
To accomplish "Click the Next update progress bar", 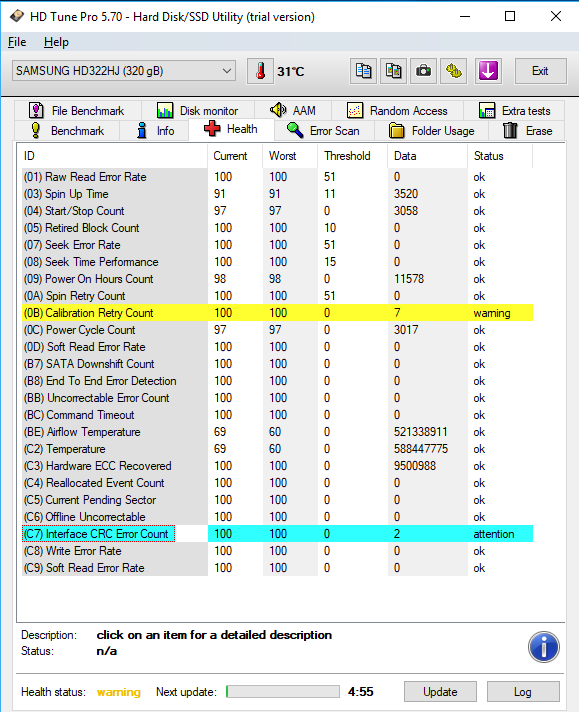I will click(x=283, y=692).
